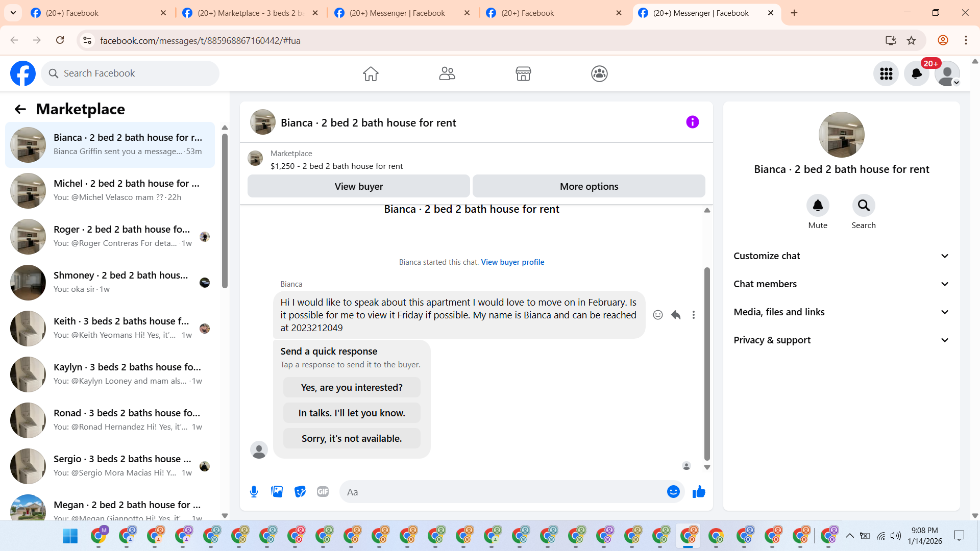This screenshot has height=551, width=980.
Task: React to Bianca's message with smiley
Action: coord(658,315)
